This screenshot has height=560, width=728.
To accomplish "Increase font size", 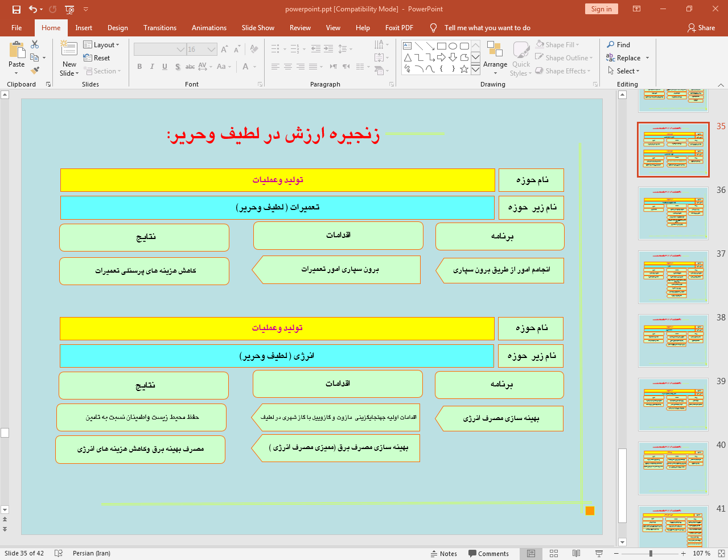I will pos(224,50).
